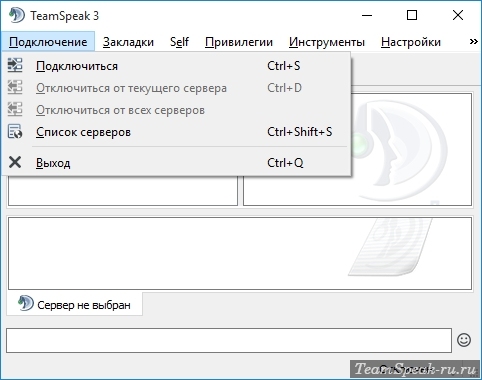The height and width of the screenshot is (380, 482).
Task: Click the TeamSpeak logo in the title bar
Action: pyautogui.click(x=17, y=15)
